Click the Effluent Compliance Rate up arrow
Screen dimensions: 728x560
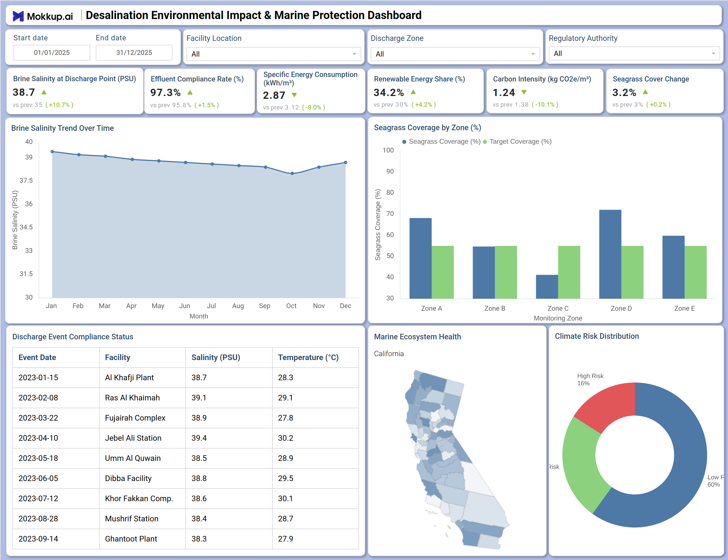click(x=190, y=92)
